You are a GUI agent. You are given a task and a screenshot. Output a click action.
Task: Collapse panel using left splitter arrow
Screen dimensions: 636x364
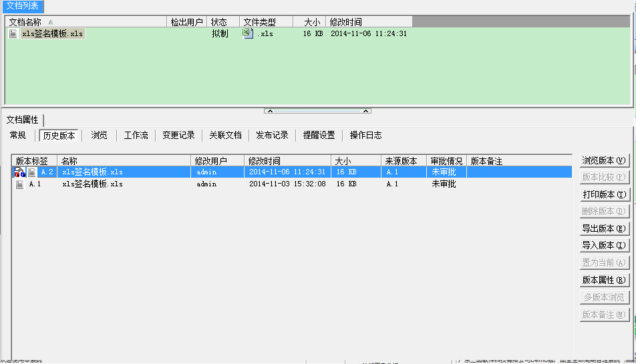pos(269,111)
